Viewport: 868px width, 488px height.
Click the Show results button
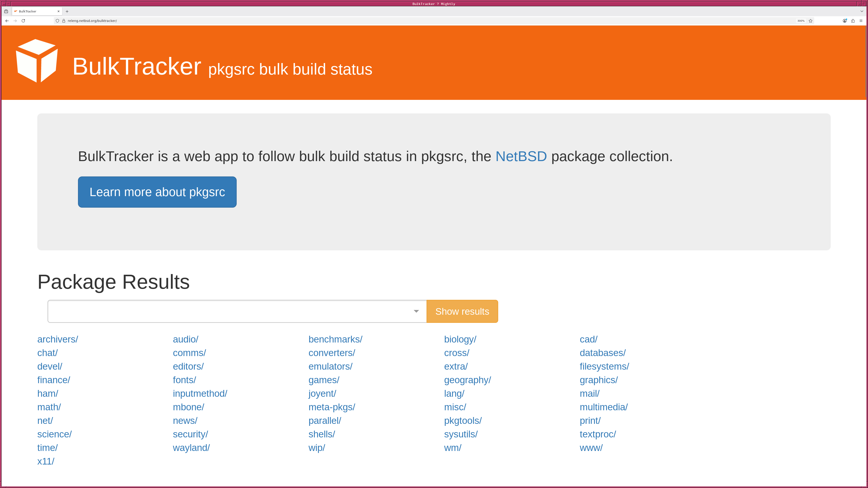(462, 311)
